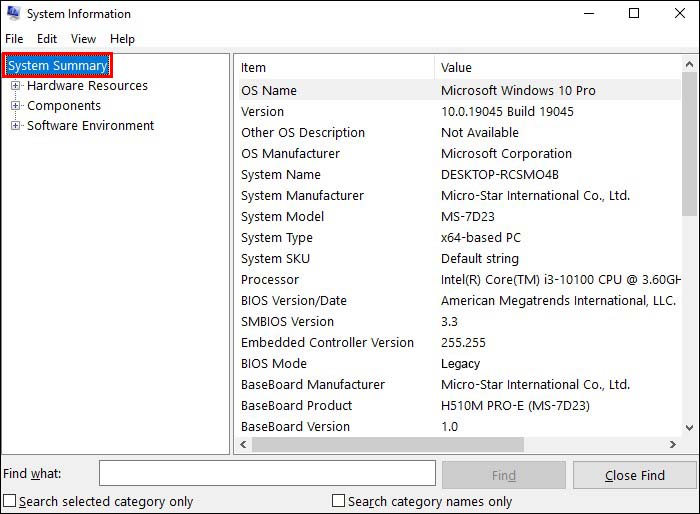Click the vertical scrollbar down arrow

click(x=690, y=428)
